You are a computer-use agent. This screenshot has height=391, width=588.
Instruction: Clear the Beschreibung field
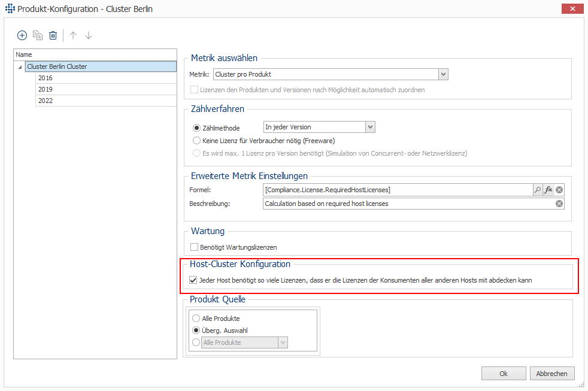pos(559,204)
